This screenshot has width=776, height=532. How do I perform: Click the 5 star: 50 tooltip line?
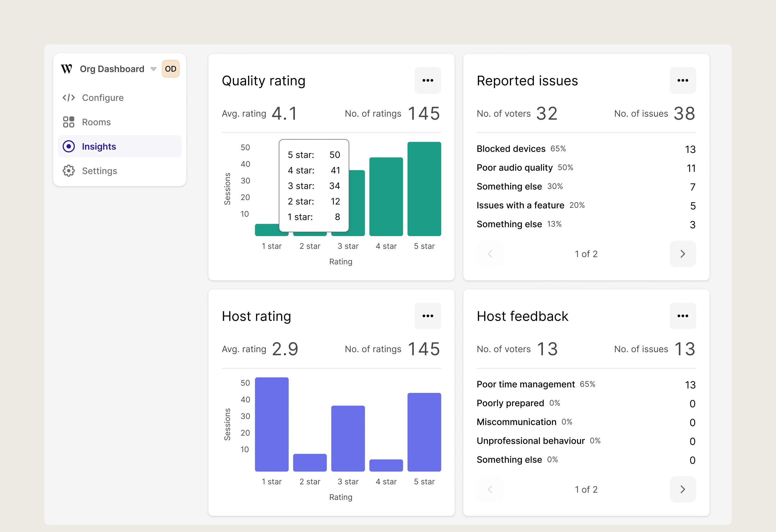314,155
